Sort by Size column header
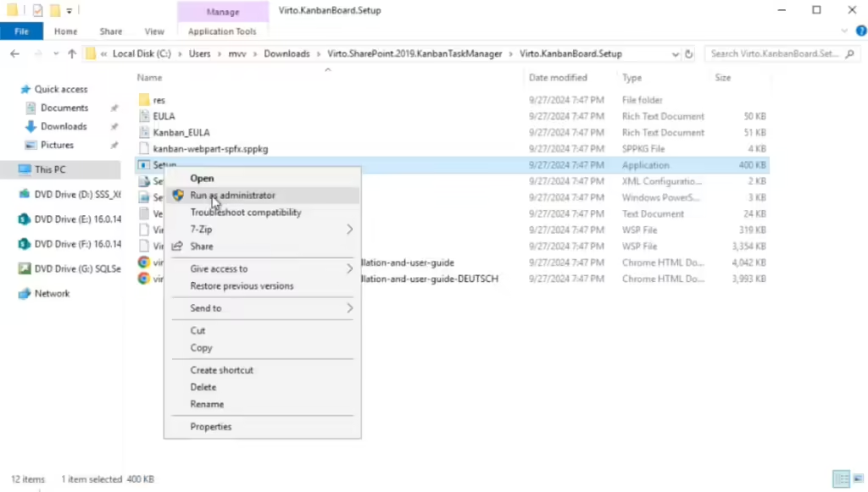Viewport: 868px width, 492px height. [722, 77]
